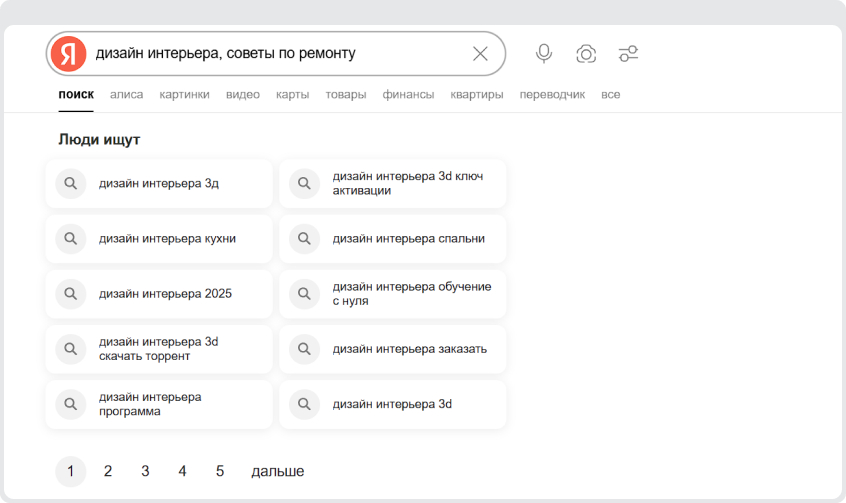This screenshot has height=503, width=846.
Task: Click magnifier icon beside «3d ключ активации»
Action: pos(304,183)
